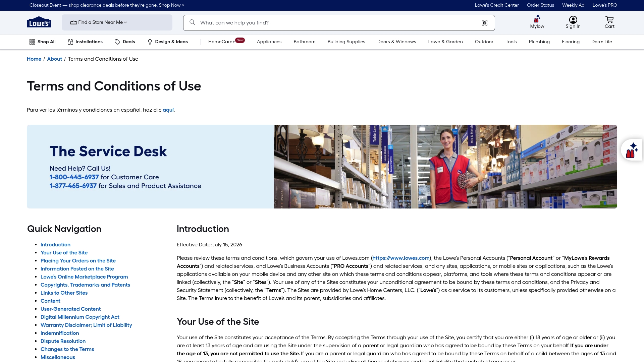This screenshot has height=362, width=644.
Task: Open the Doors & Windows category
Action: click(396, 42)
